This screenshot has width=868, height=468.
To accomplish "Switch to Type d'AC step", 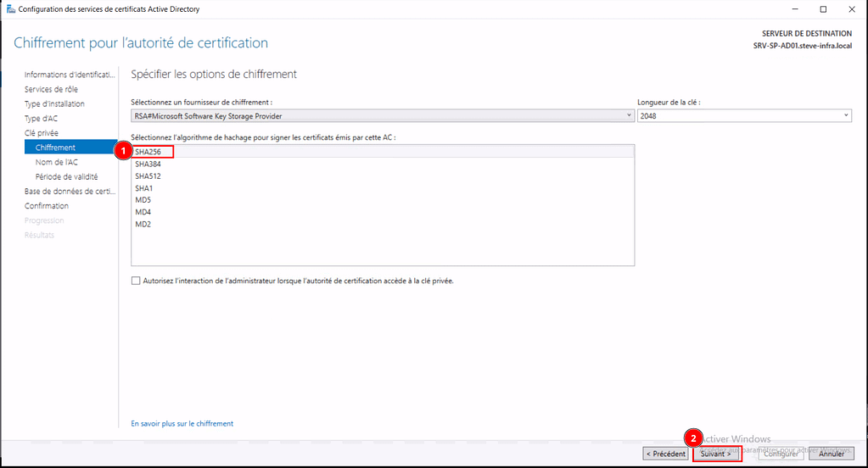I will tap(41, 118).
